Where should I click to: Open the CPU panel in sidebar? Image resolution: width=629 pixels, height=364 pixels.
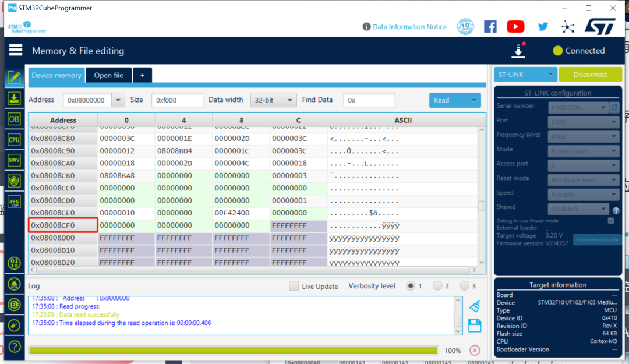pyautogui.click(x=15, y=140)
